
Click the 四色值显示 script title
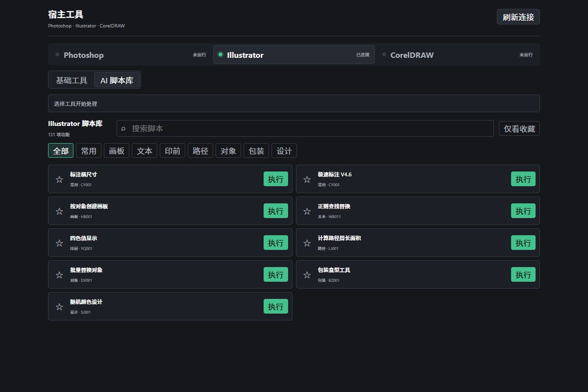pos(83,238)
